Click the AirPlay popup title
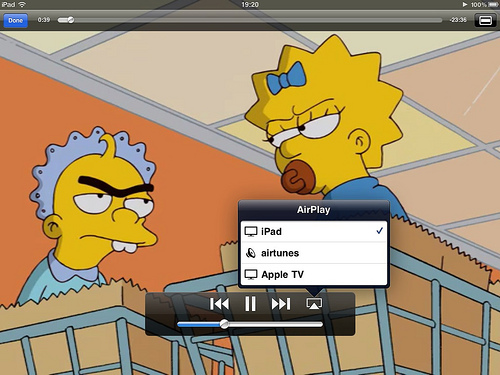The image size is (500, 375). click(x=313, y=210)
